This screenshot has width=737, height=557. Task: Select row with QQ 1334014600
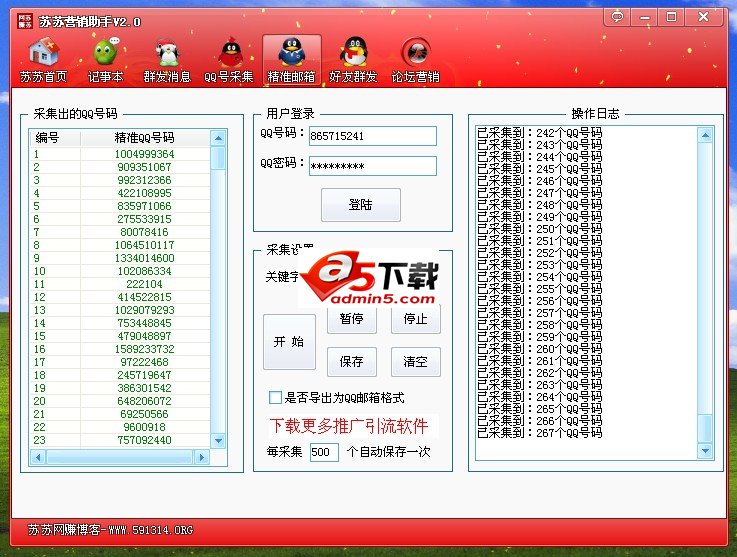click(x=120, y=258)
